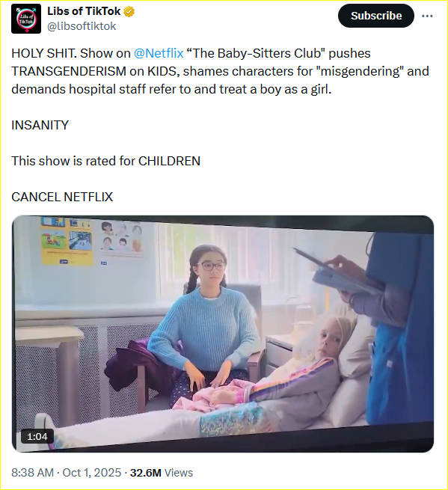
Task: Play the embedded video thumbnail
Action: point(223,334)
